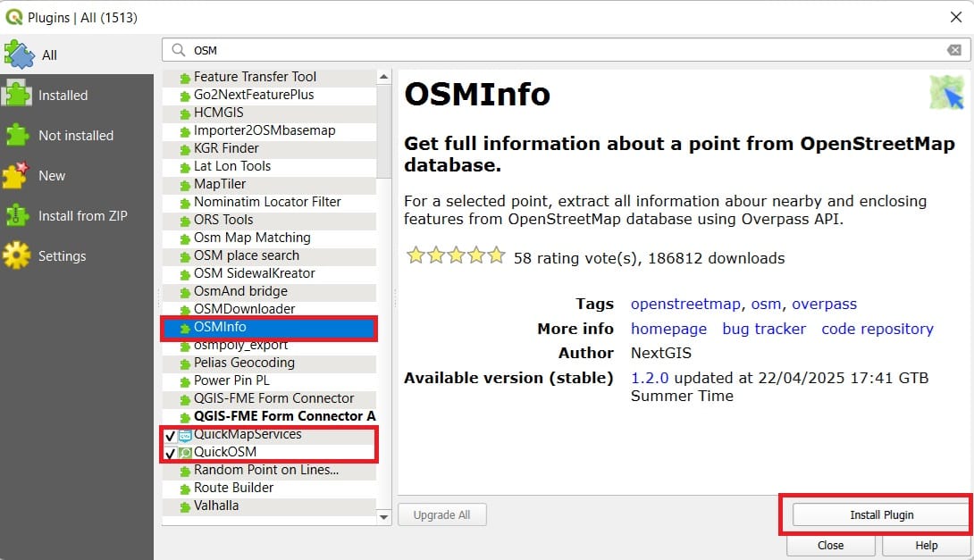Select OsmAnd bridge plugin row
Image resolution: width=974 pixels, height=560 pixels.
pos(269,291)
